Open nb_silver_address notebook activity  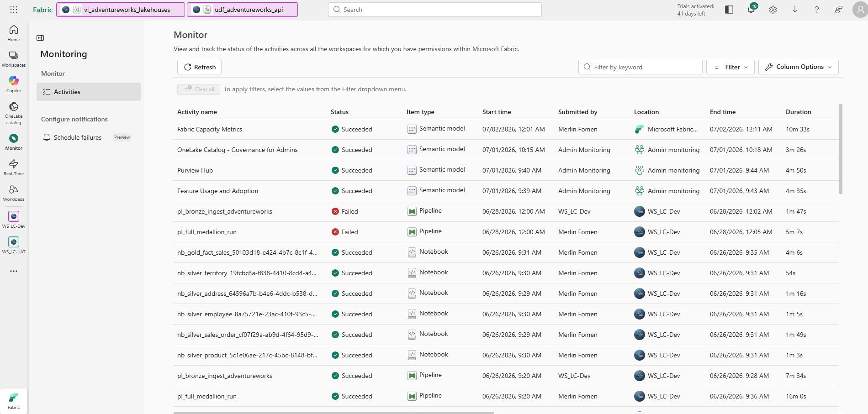point(247,293)
